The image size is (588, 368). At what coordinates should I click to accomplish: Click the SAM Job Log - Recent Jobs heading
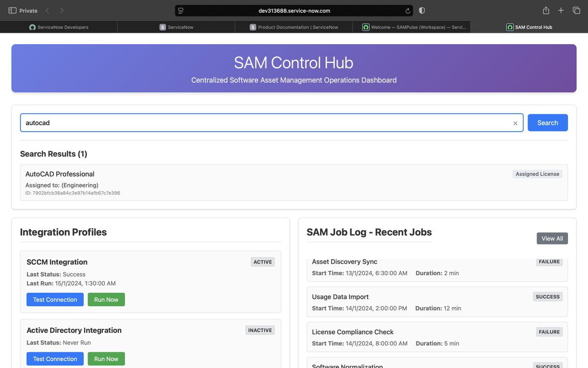(x=369, y=232)
